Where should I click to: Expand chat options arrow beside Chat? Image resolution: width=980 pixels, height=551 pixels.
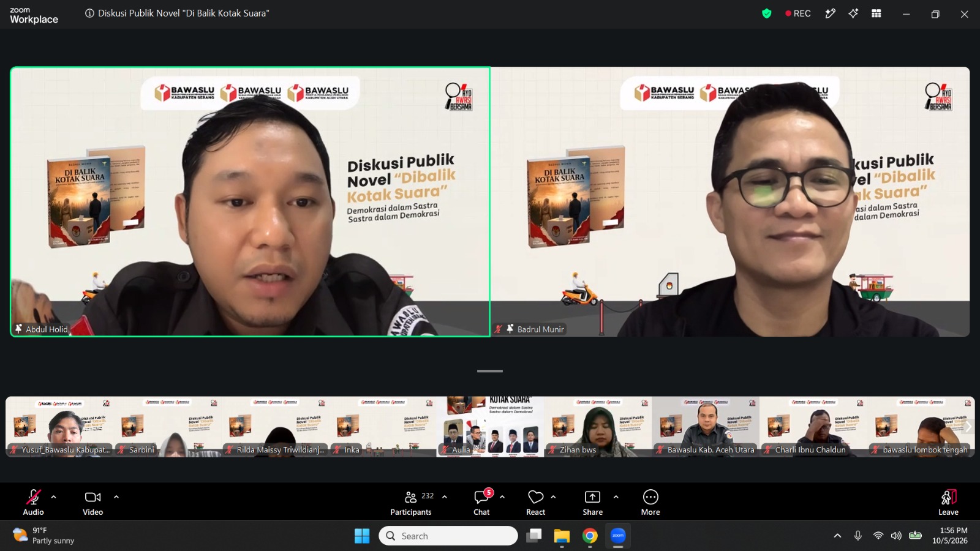502,497
